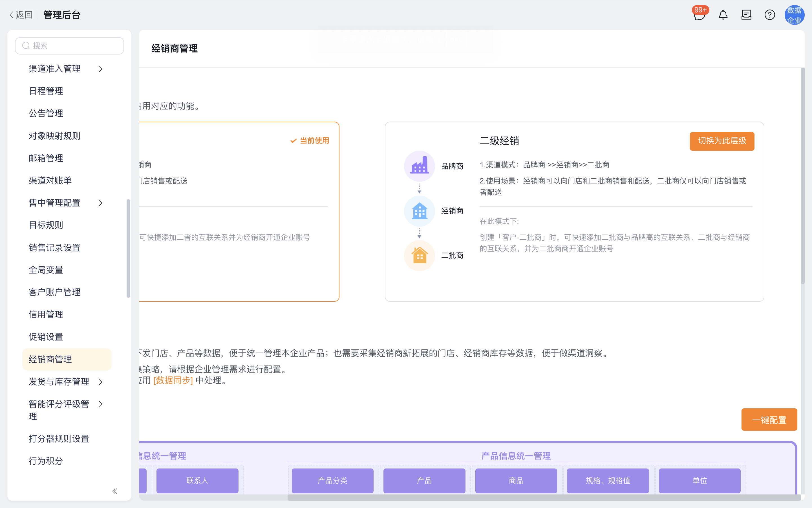
Task: Open the help question mark icon
Action: point(770,15)
